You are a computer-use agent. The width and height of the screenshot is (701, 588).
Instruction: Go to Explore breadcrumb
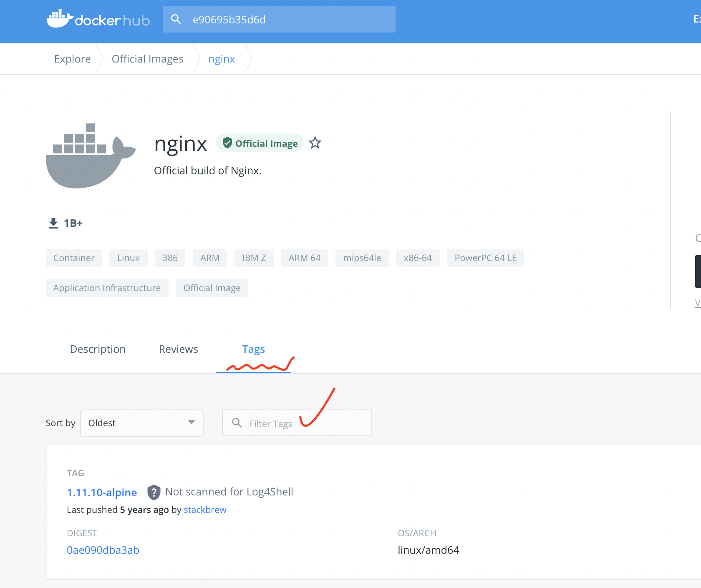click(72, 59)
